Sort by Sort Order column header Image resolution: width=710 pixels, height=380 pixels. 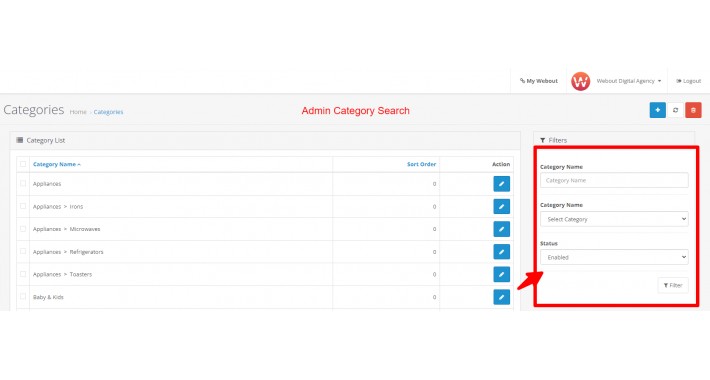point(421,164)
